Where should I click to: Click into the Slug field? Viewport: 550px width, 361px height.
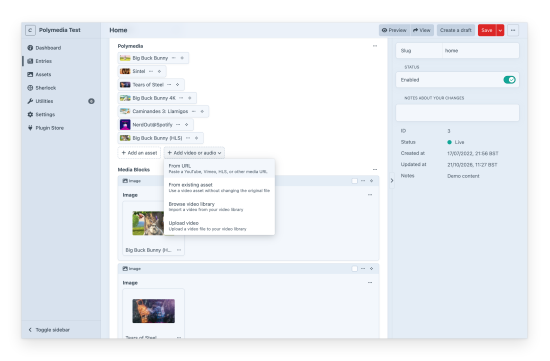[480, 51]
